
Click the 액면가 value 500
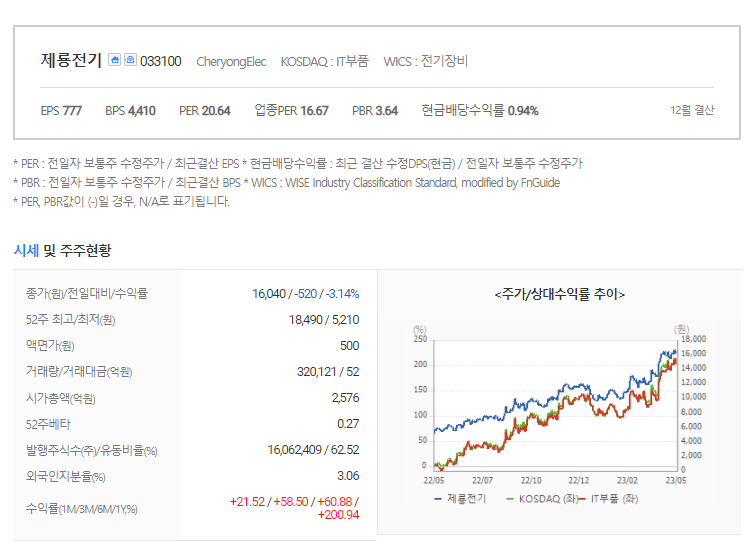pos(350,346)
